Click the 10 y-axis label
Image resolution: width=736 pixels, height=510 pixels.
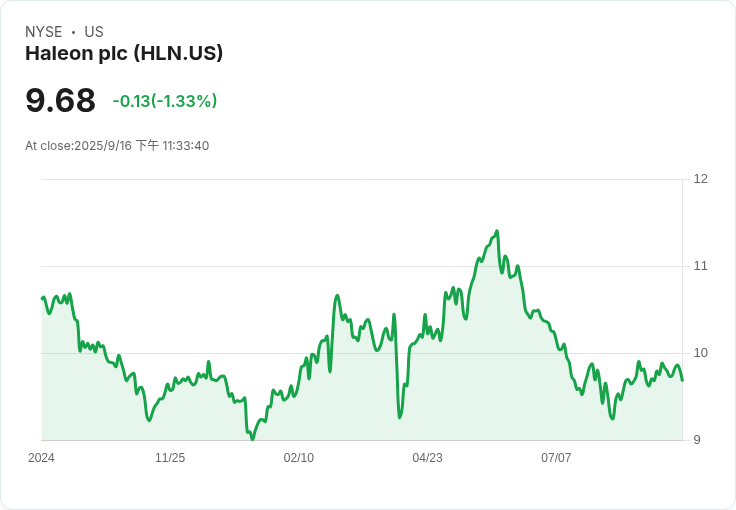tap(701, 353)
